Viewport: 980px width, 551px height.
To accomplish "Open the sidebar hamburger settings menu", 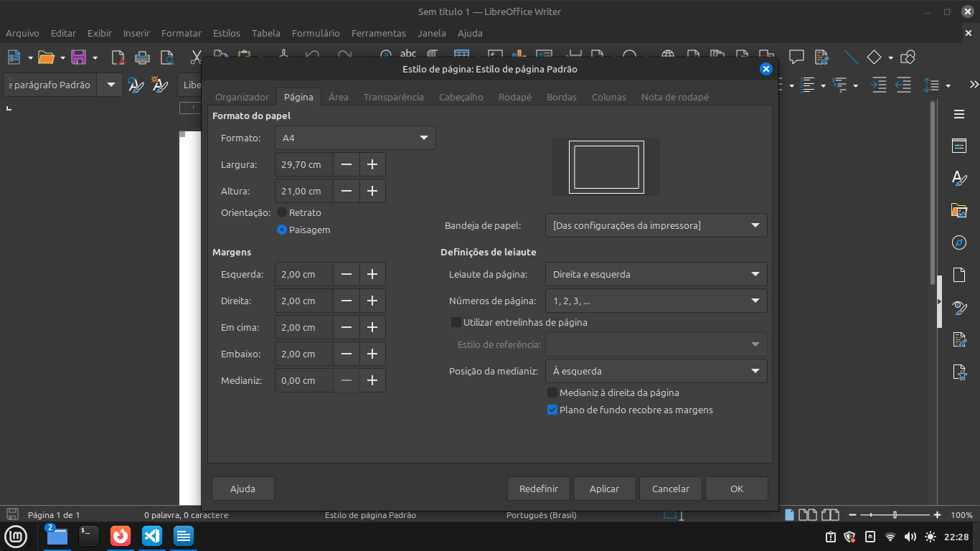I will pos(959,114).
